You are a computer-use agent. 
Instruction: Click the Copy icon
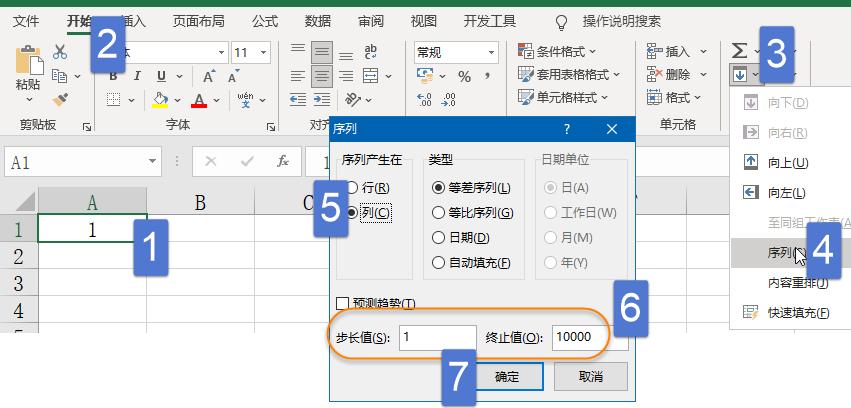click(x=60, y=75)
